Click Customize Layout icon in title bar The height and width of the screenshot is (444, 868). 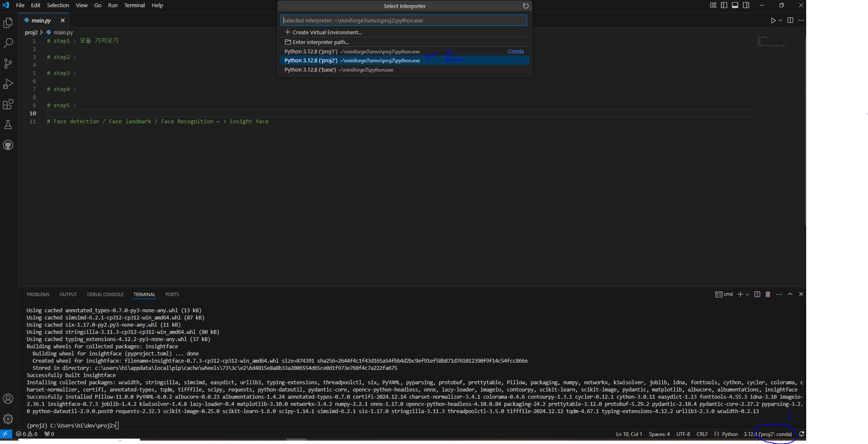pyautogui.click(x=713, y=5)
